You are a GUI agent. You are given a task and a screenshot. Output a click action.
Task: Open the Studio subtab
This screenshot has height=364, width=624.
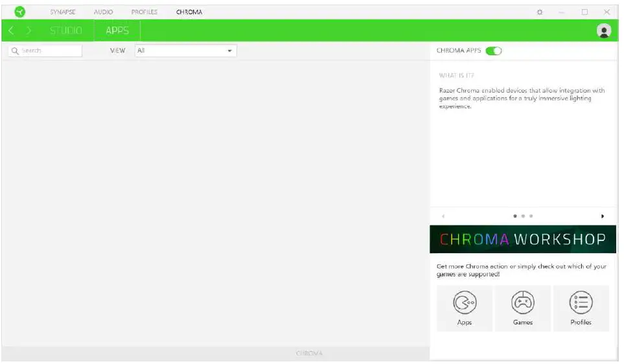66,30
